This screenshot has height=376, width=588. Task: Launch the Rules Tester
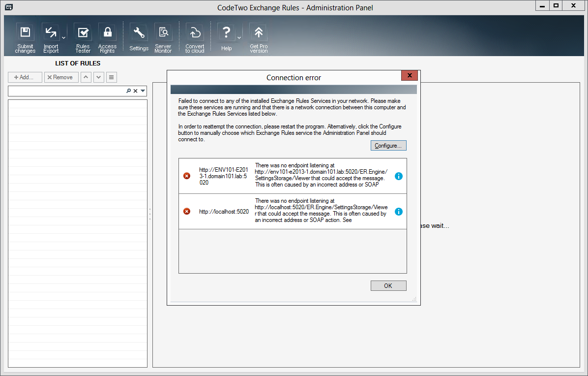[83, 38]
